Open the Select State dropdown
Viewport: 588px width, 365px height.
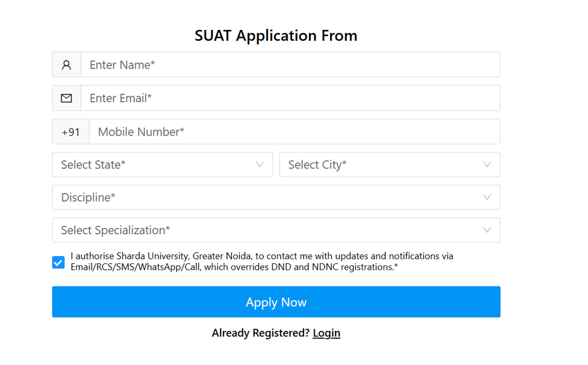pyautogui.click(x=147, y=164)
